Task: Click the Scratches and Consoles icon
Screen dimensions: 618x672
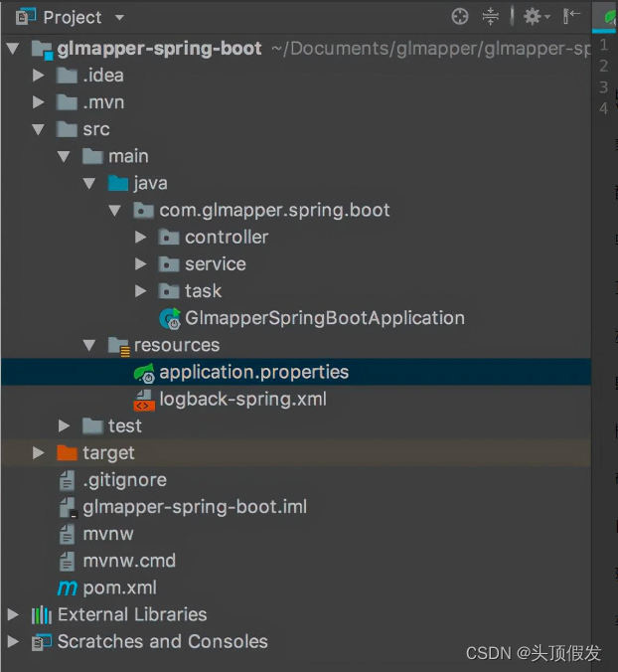Action: 42,642
